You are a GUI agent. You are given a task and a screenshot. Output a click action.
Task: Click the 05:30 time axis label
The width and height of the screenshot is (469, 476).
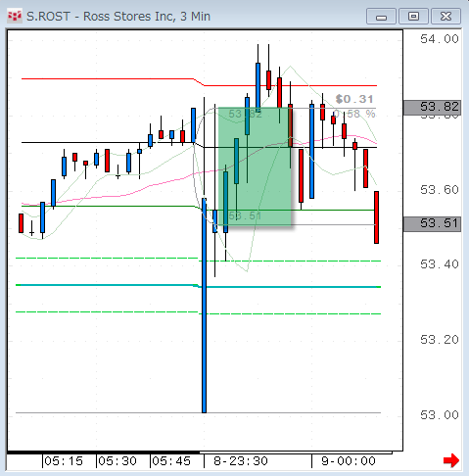click(x=117, y=461)
